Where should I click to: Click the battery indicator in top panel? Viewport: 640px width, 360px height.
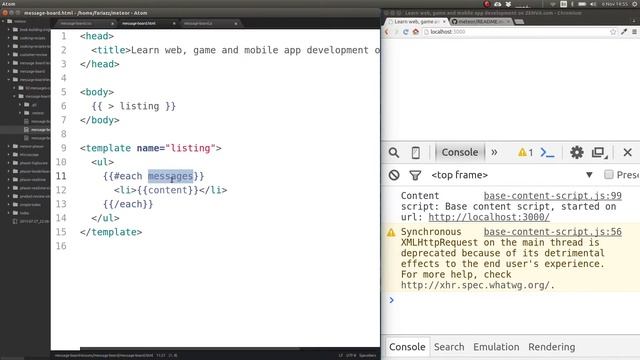(x=582, y=4)
